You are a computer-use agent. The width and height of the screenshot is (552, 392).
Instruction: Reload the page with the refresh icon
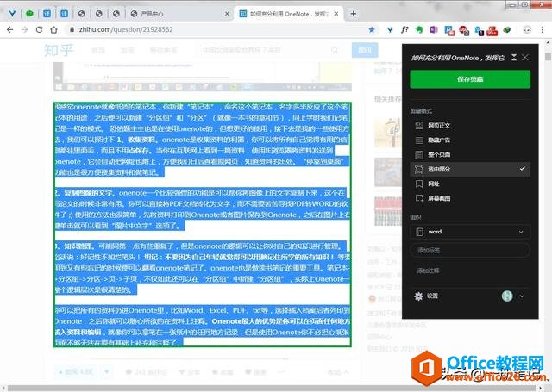(x=39, y=30)
